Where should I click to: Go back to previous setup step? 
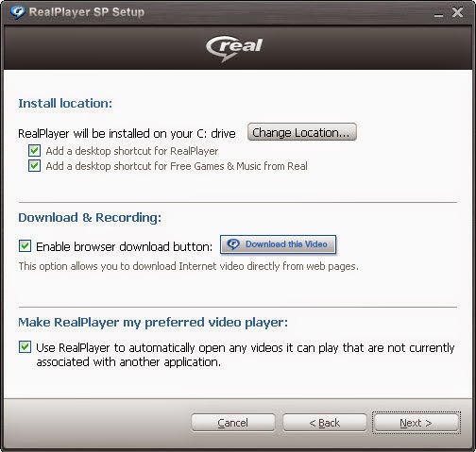(x=325, y=423)
